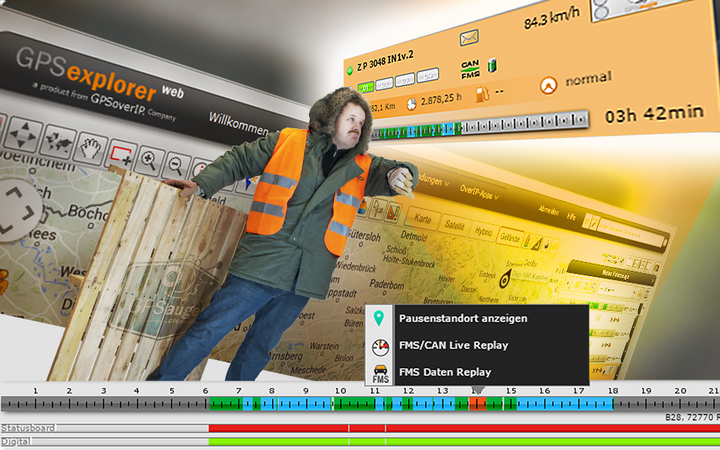
Task: Click the 2.878,25 h operating hours value
Action: 442,100
